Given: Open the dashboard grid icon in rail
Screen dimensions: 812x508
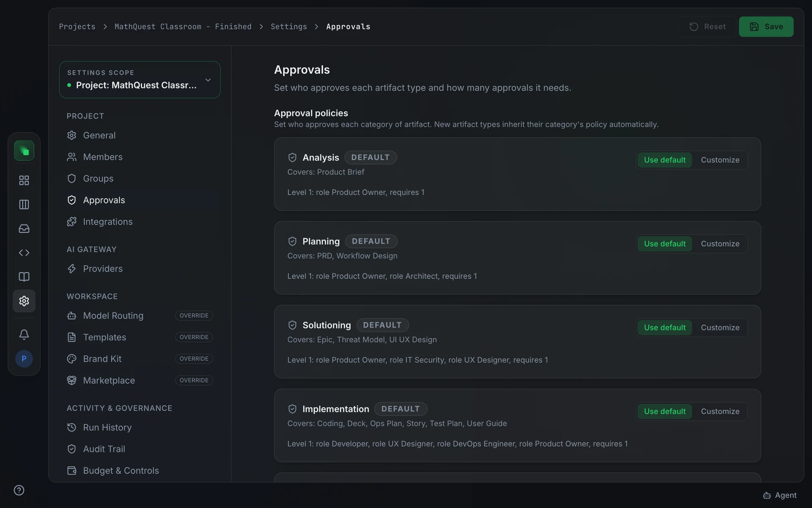Looking at the screenshot, I should coord(24,180).
